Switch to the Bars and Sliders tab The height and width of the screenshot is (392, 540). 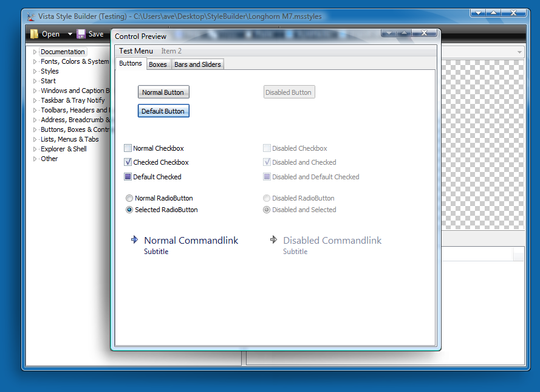pos(198,64)
